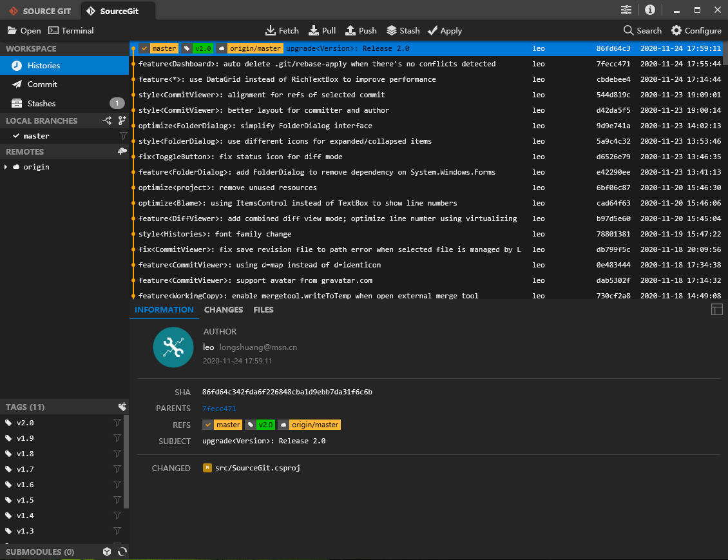The width and height of the screenshot is (728, 560).
Task: Click the Tags list vertical scrollbar
Action: point(126,462)
